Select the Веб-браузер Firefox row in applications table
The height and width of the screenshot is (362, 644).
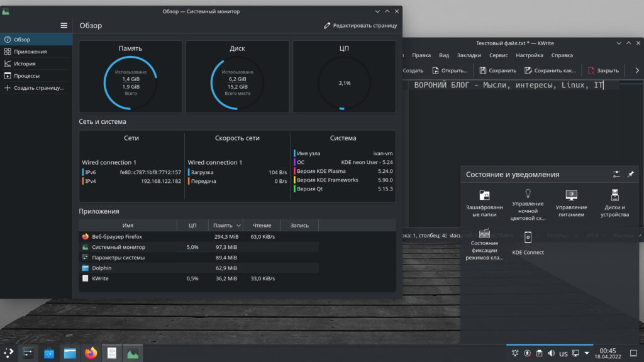[x=117, y=237]
